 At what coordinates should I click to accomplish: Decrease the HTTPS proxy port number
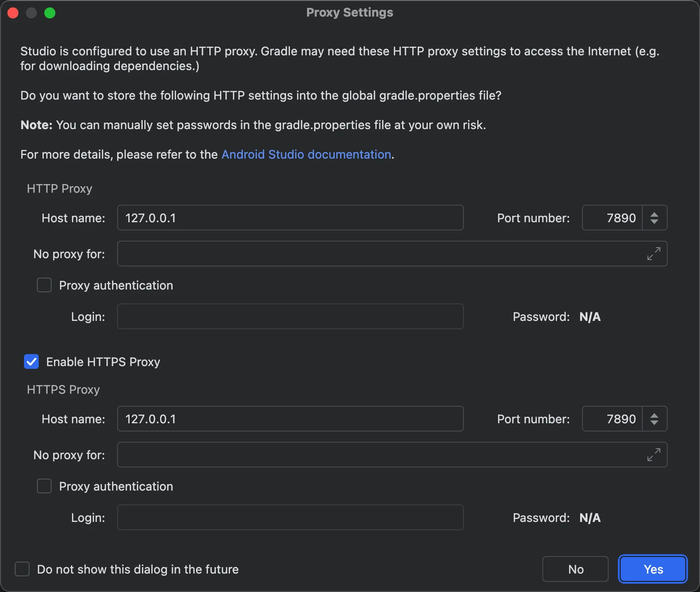(x=654, y=423)
